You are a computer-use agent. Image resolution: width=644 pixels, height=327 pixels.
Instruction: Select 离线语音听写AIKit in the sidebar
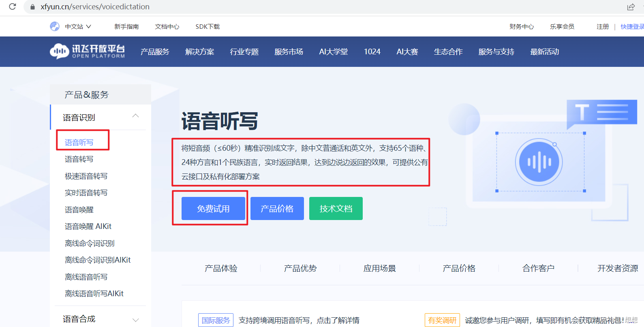94,294
